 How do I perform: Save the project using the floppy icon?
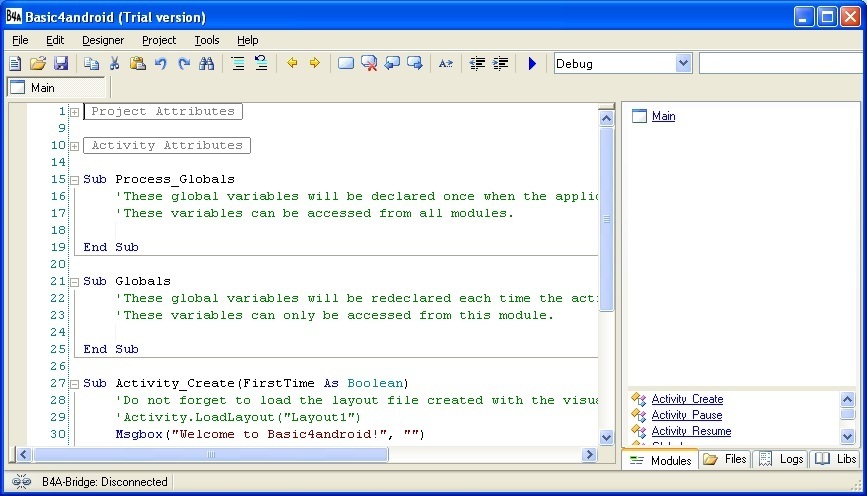point(61,64)
